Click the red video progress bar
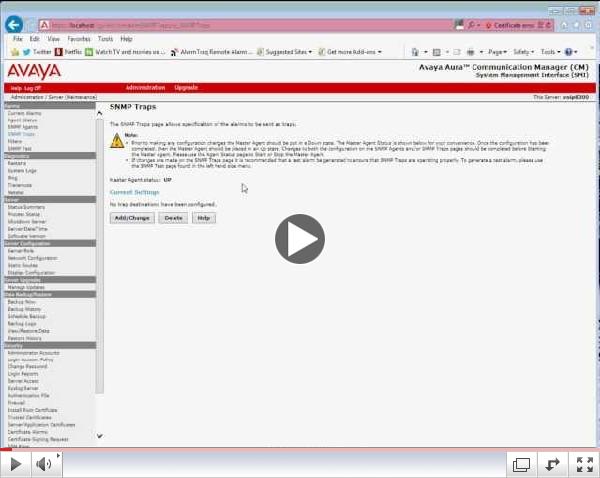 [x=300, y=449]
